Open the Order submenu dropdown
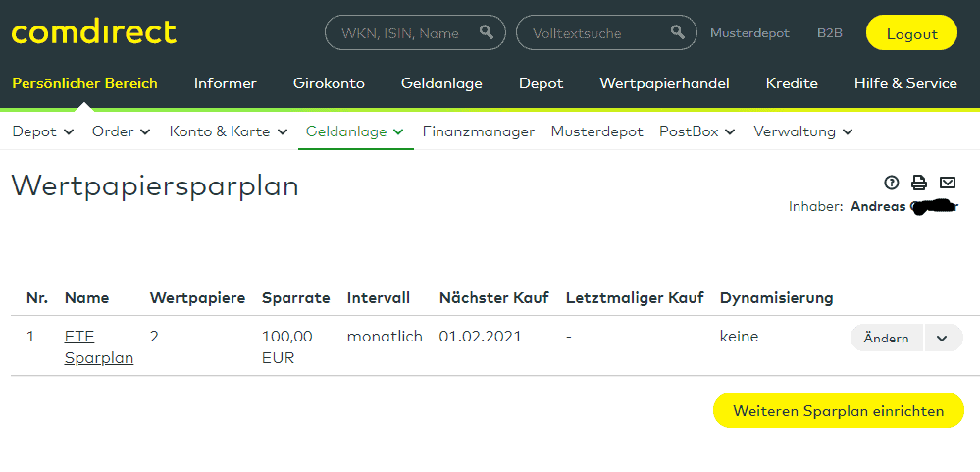The image size is (980, 472). coord(122,131)
